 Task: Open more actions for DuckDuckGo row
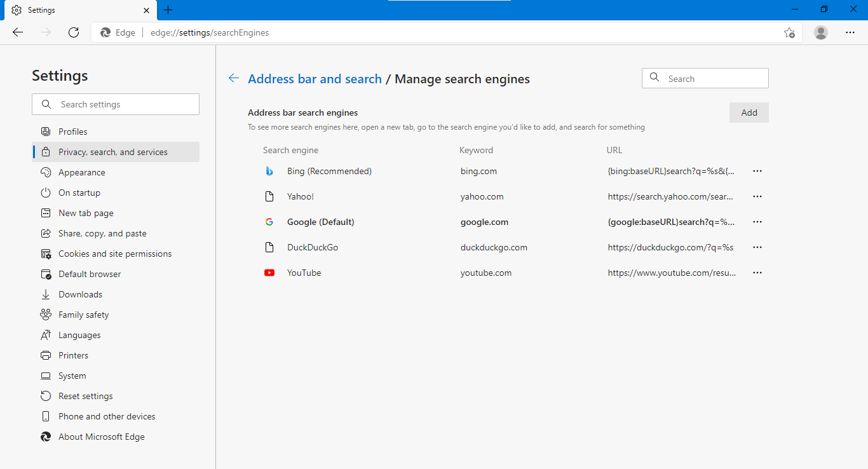[757, 247]
